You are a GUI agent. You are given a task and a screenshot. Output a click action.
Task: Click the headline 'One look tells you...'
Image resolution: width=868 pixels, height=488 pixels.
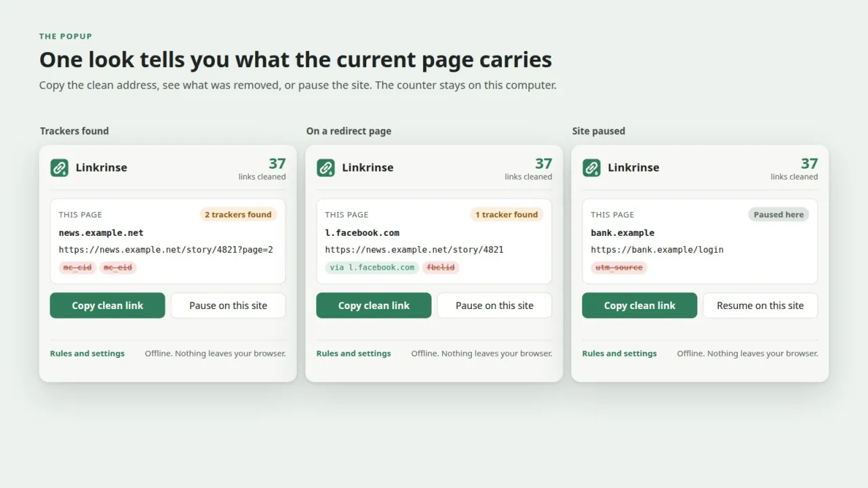[x=296, y=60]
